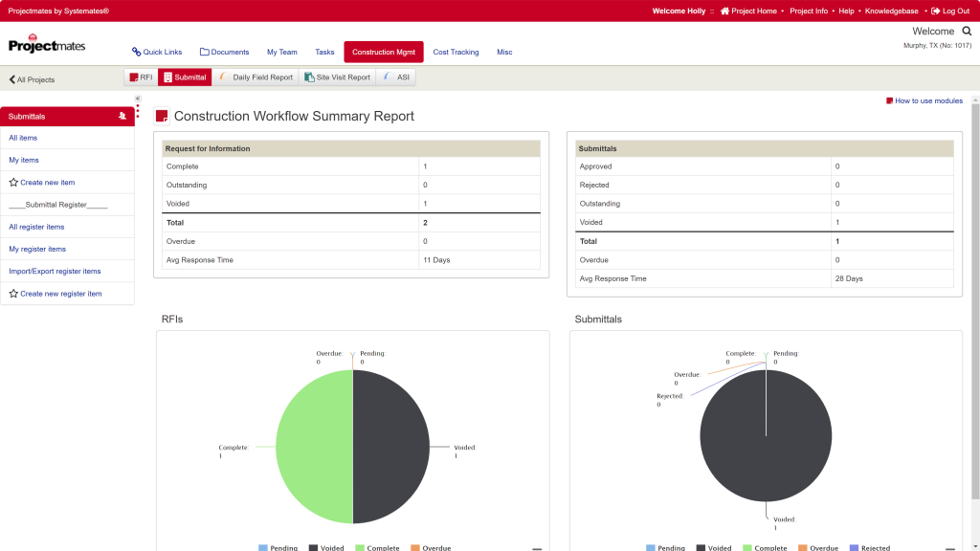Go back to All Projects chevron

[x=11, y=79]
